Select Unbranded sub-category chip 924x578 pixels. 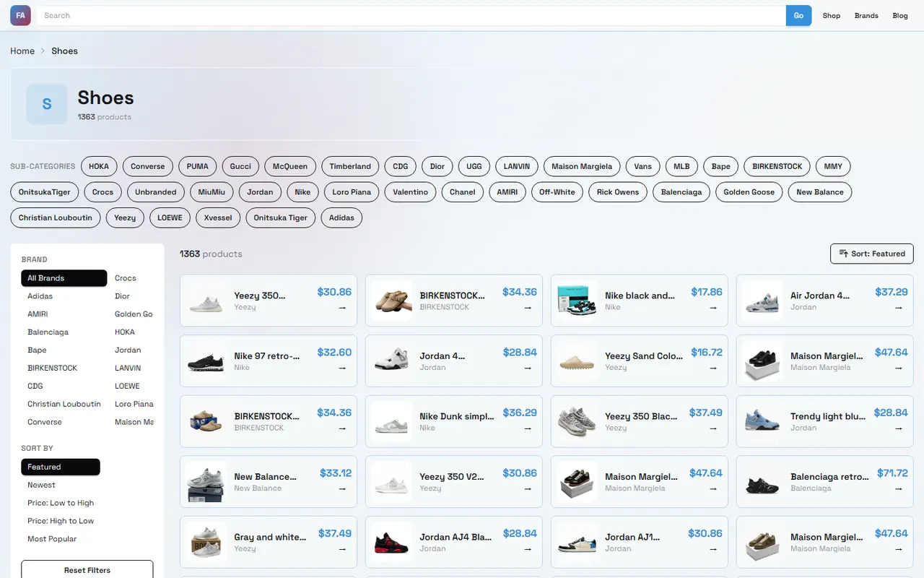point(156,192)
